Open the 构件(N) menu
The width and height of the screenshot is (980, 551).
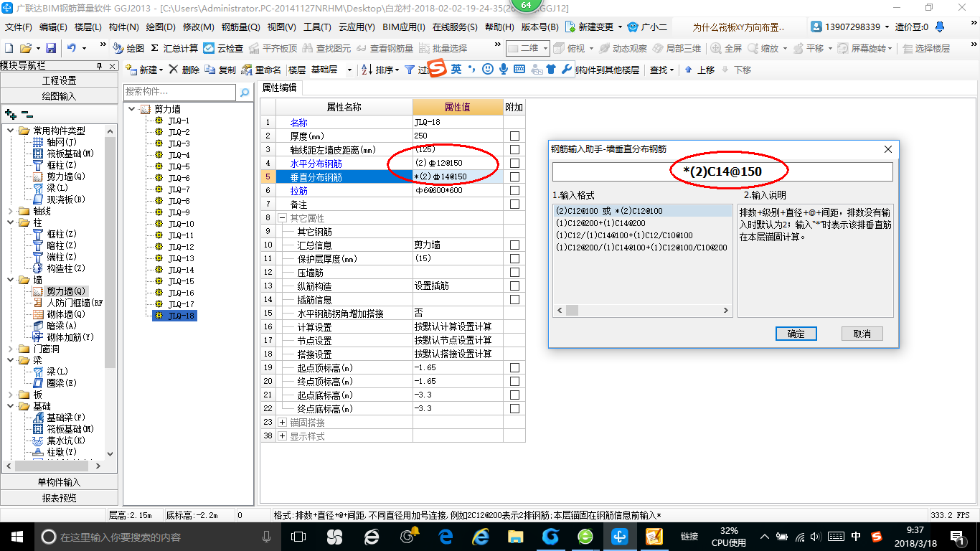123,27
